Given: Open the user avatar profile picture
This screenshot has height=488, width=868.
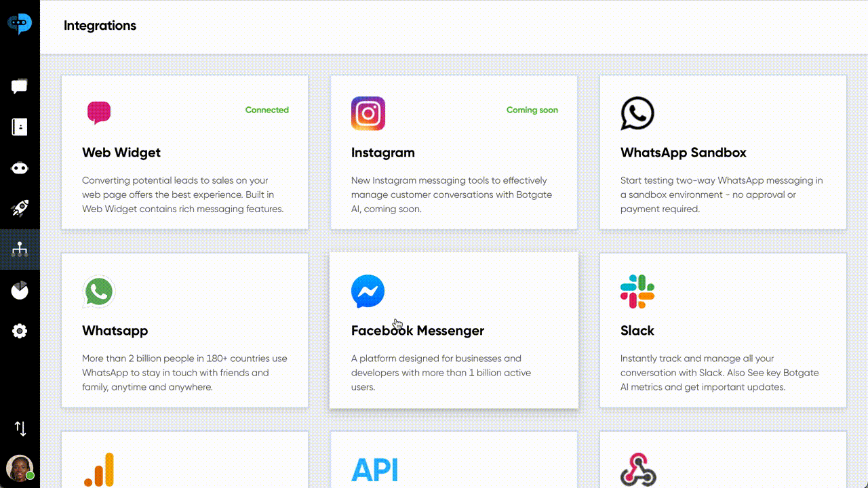Looking at the screenshot, I should click(20, 468).
